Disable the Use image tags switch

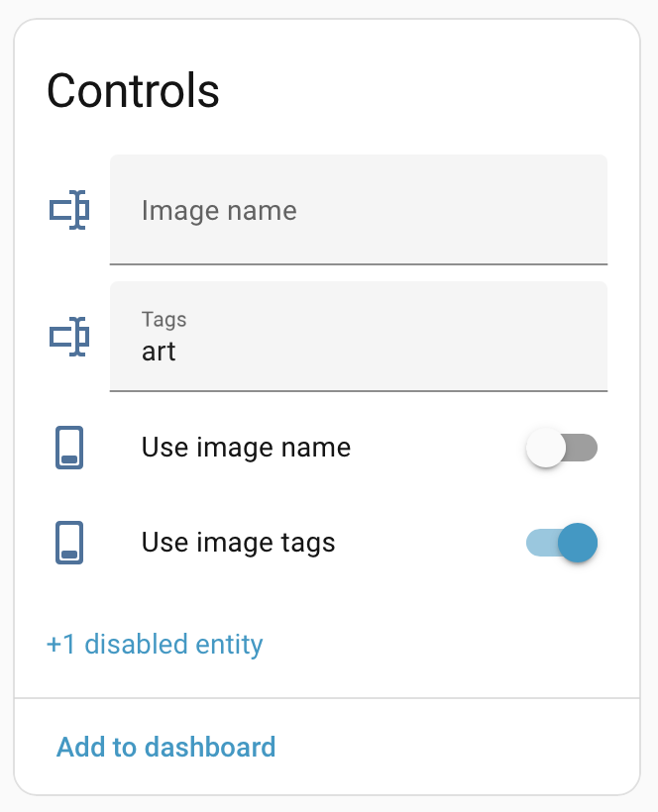coord(561,543)
